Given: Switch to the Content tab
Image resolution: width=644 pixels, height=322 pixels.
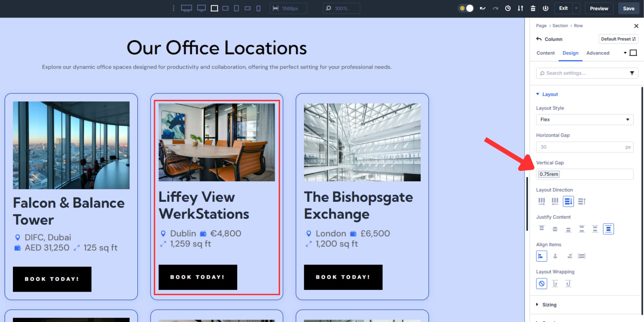Looking at the screenshot, I should tap(545, 53).
